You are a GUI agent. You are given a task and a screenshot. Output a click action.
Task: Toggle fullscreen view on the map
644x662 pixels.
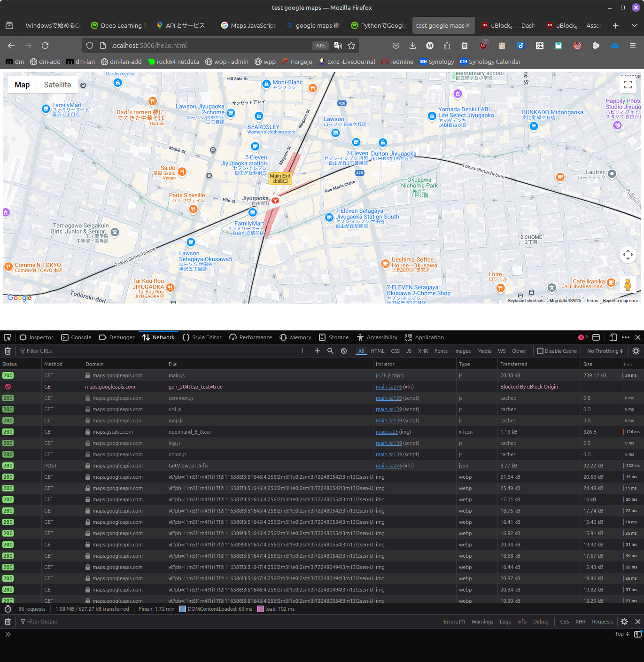coord(628,85)
